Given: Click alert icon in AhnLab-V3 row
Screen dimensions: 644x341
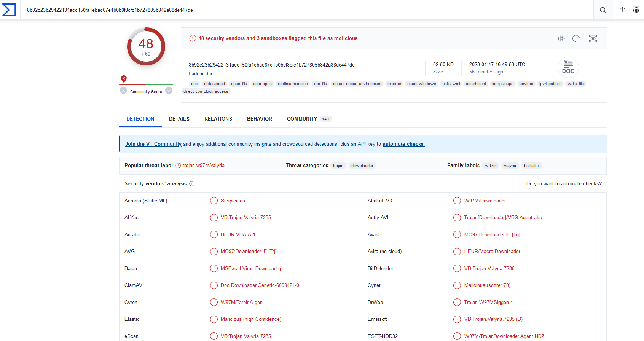Looking at the screenshot, I should 457,201.
